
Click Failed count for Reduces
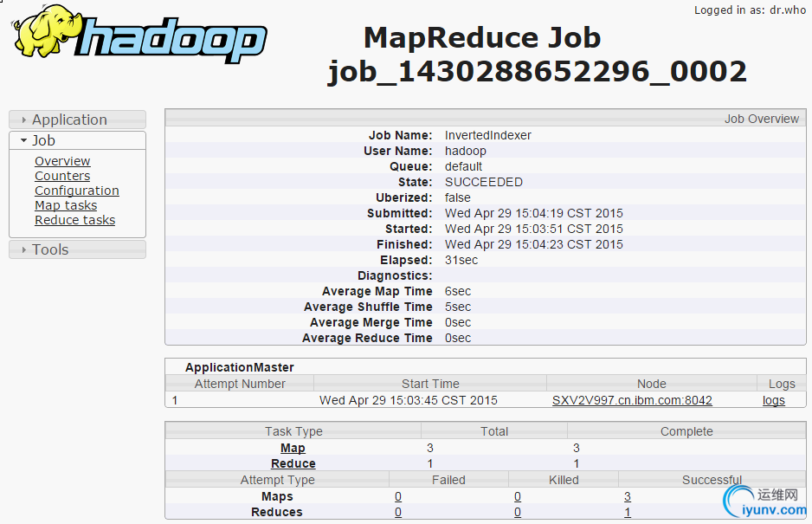coord(397,512)
